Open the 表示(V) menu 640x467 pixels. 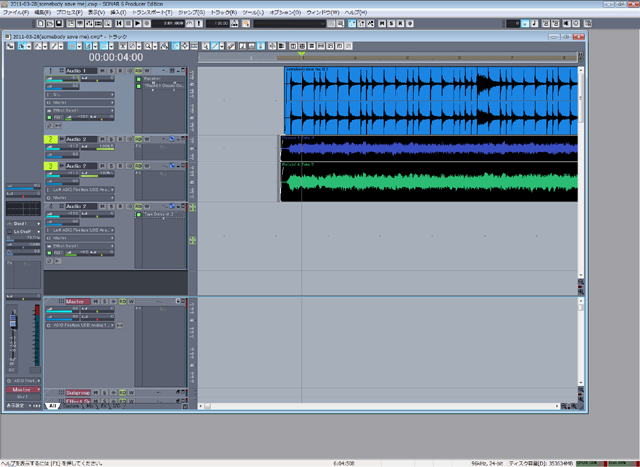click(96, 13)
